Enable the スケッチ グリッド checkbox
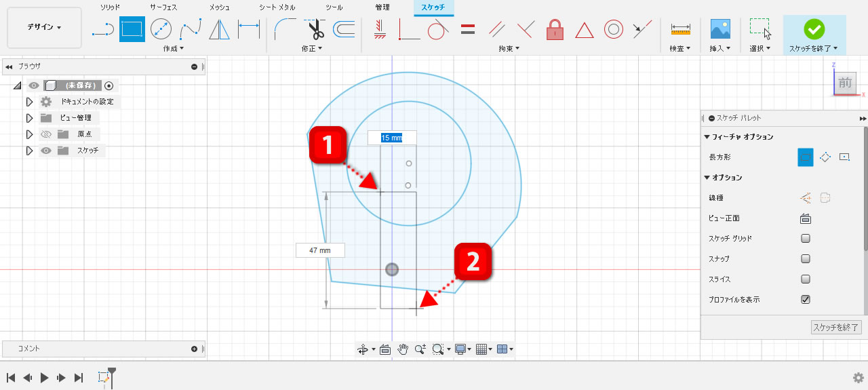Image resolution: width=868 pixels, height=390 pixels. tap(806, 239)
